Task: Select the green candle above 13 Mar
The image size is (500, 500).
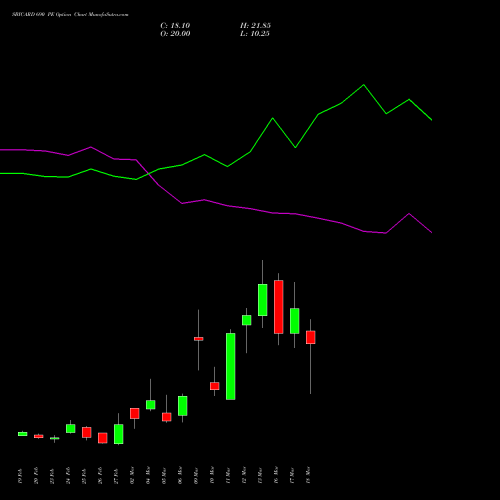Action: (x=263, y=300)
